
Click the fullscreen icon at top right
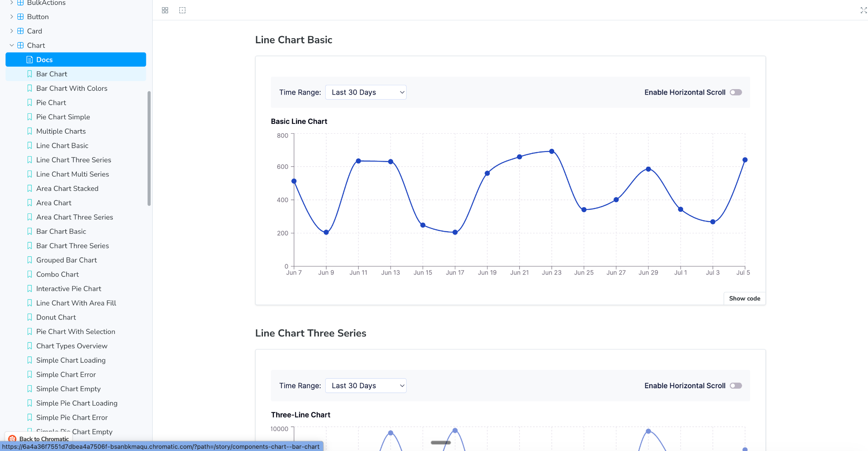[x=863, y=10]
